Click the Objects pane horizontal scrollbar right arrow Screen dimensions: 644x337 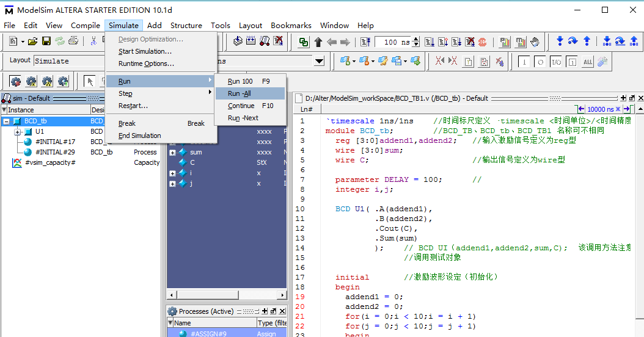pos(282,295)
